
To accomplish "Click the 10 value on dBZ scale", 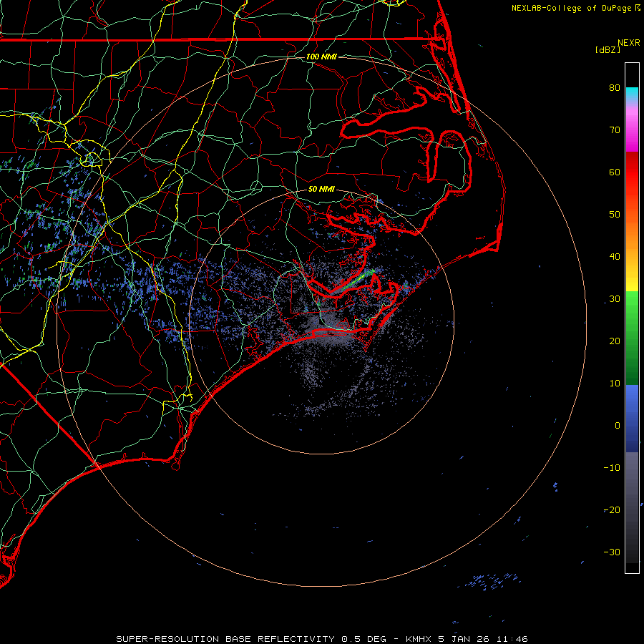I will tap(615, 384).
